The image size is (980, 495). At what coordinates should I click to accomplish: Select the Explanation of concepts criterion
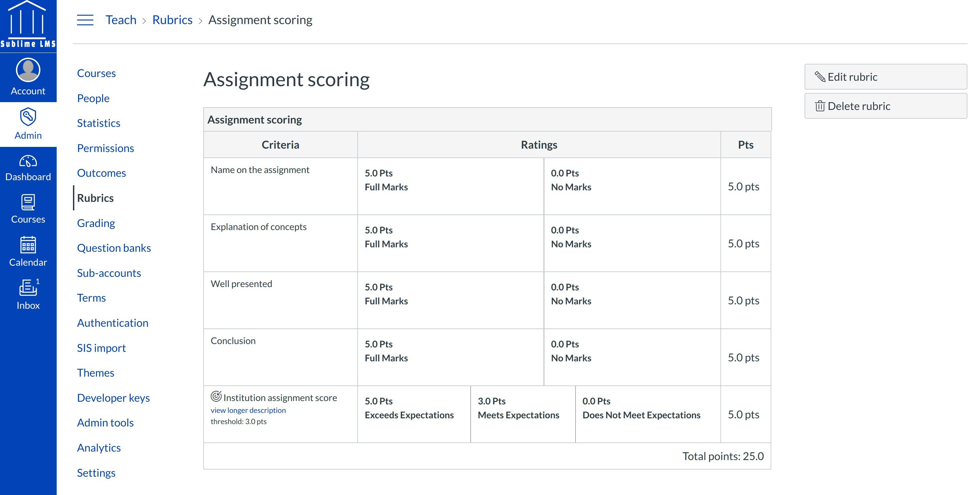coord(258,227)
